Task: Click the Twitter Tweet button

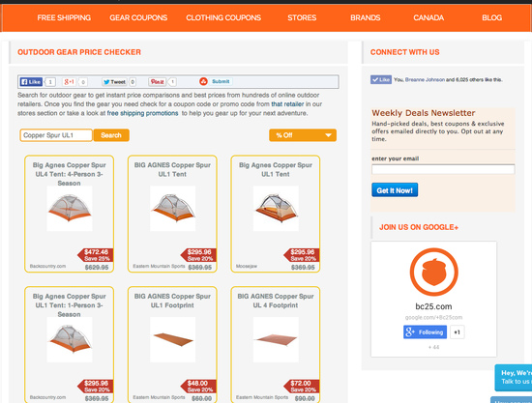Action: click(115, 82)
